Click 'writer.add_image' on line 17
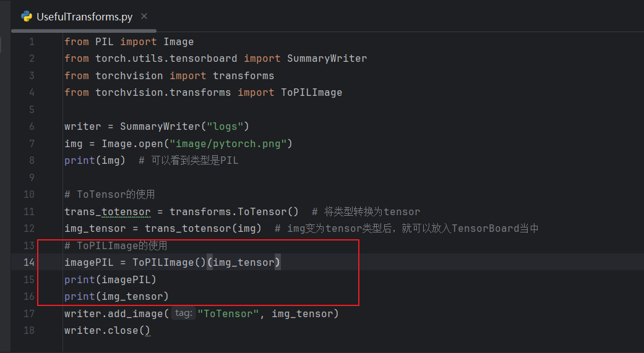 [x=114, y=314]
